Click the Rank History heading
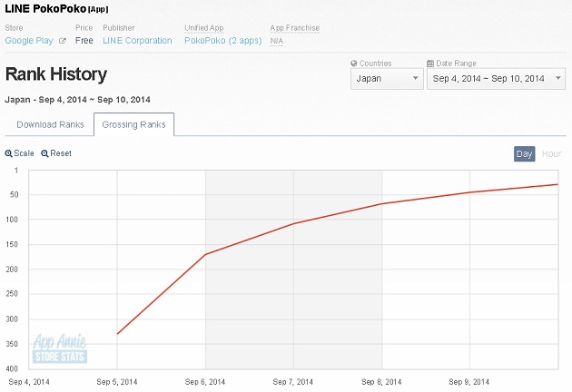The width and height of the screenshot is (572, 392). [x=55, y=74]
